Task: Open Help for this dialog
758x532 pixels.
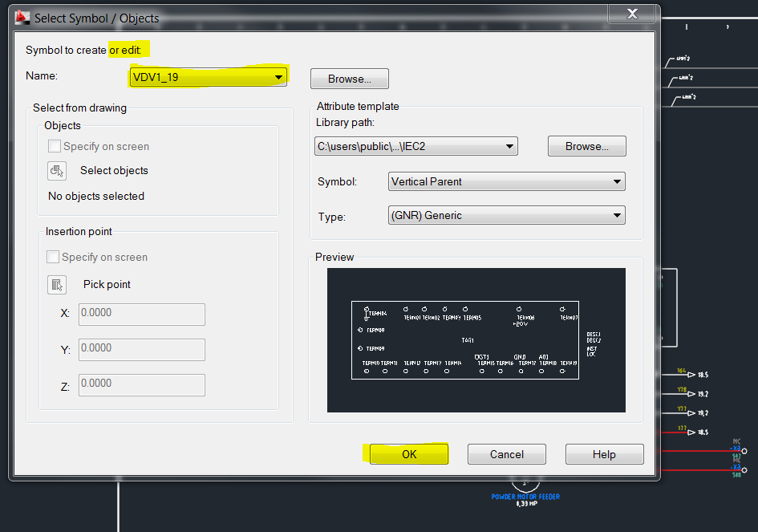Action: coord(604,453)
